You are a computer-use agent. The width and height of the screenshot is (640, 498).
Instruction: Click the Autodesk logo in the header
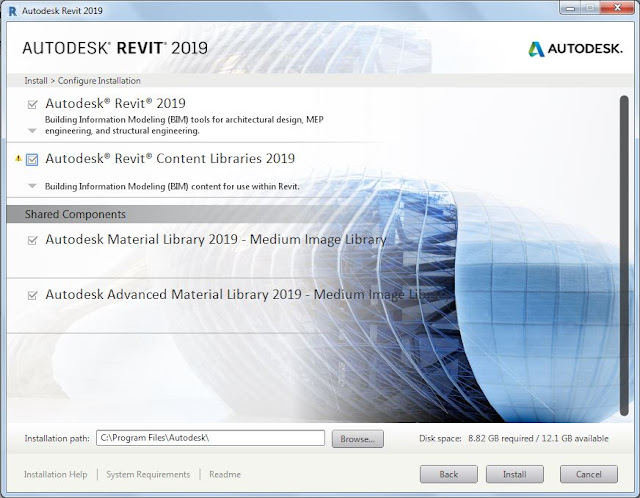(x=576, y=49)
